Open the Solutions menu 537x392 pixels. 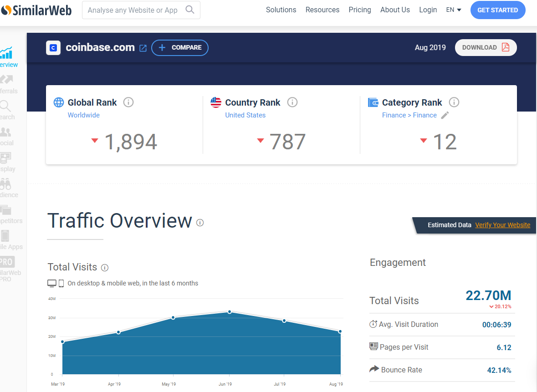point(281,10)
